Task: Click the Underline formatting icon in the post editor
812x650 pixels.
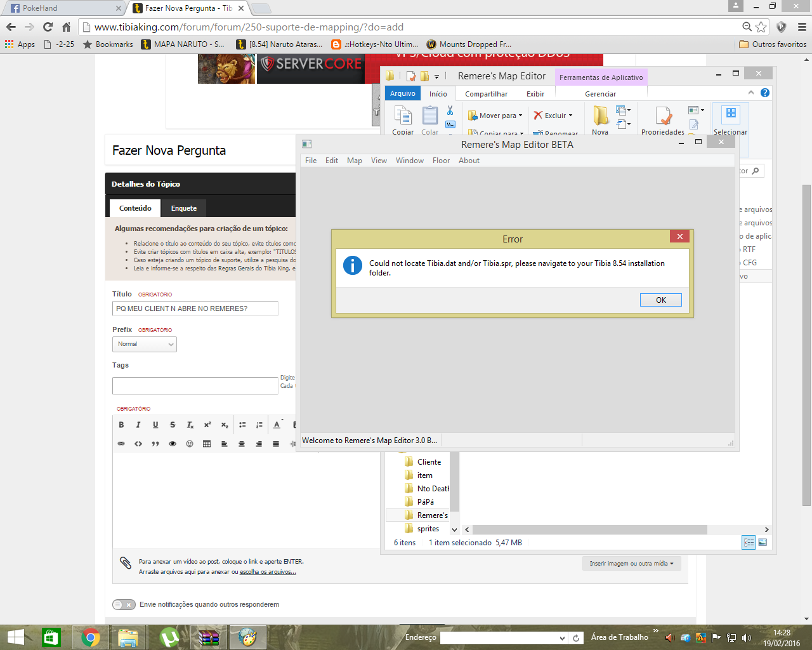Action: pyautogui.click(x=155, y=425)
